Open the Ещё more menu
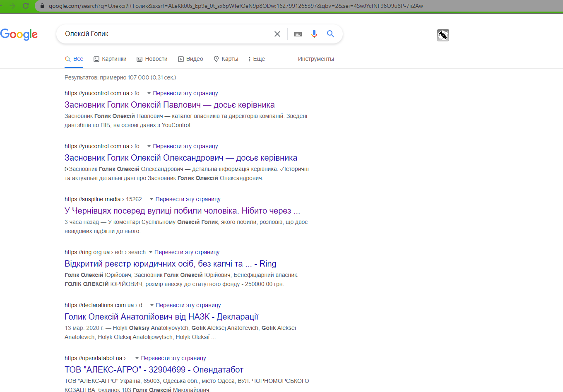Image resolution: width=563 pixels, height=392 pixels. point(257,59)
